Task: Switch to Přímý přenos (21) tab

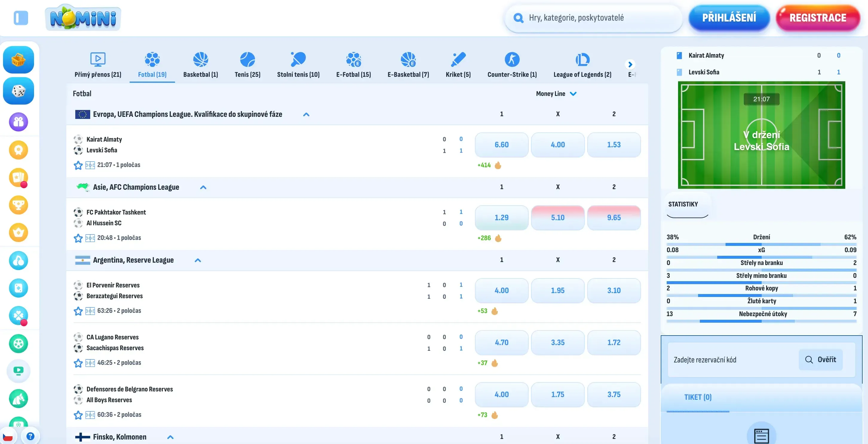Action: point(98,65)
